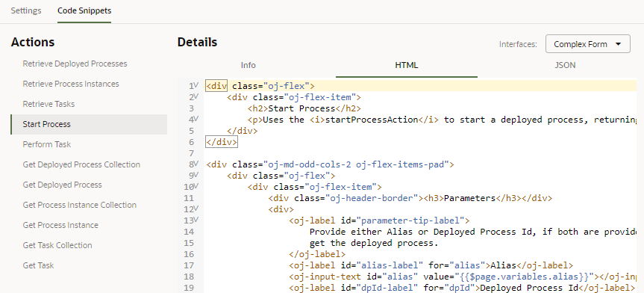
Task: Click the 'Start Process' h2 text in code
Action: (x=302, y=108)
